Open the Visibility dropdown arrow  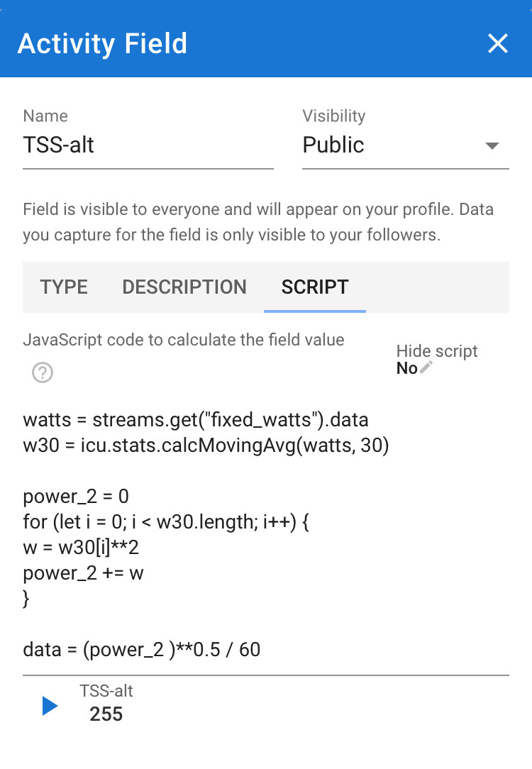pos(492,145)
